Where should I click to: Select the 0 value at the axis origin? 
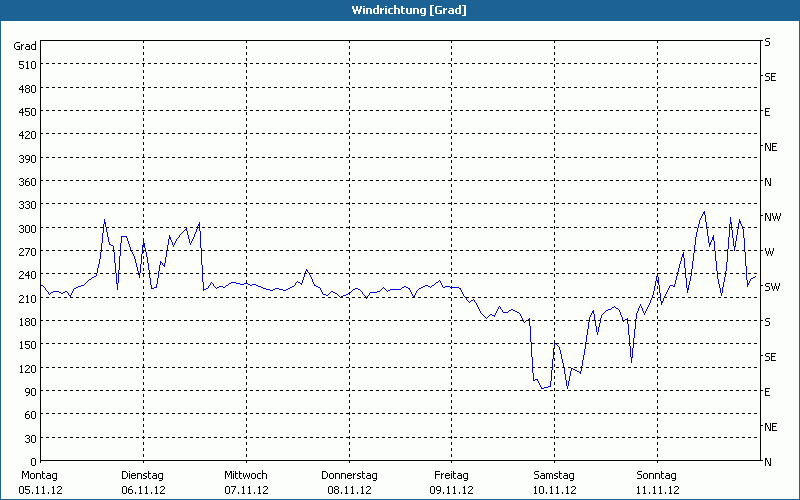click(x=34, y=462)
